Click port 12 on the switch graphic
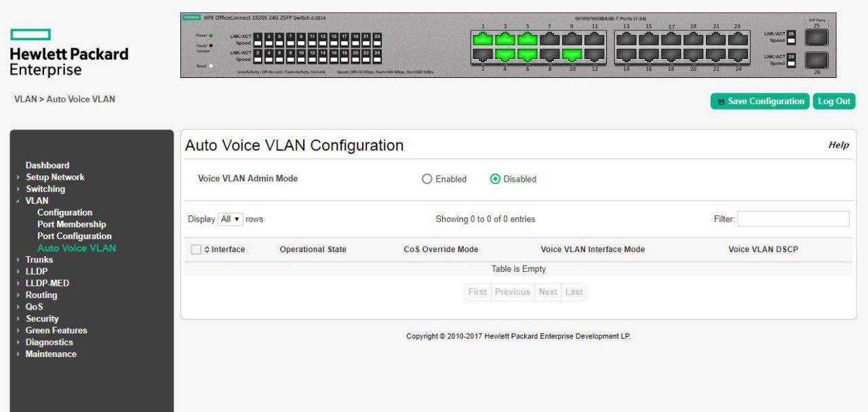Viewport: 868px width, 412px height. coord(595,55)
